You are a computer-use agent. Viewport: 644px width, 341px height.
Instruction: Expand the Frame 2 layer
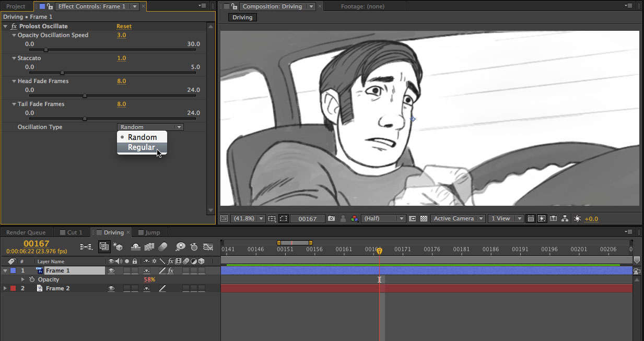(5, 288)
